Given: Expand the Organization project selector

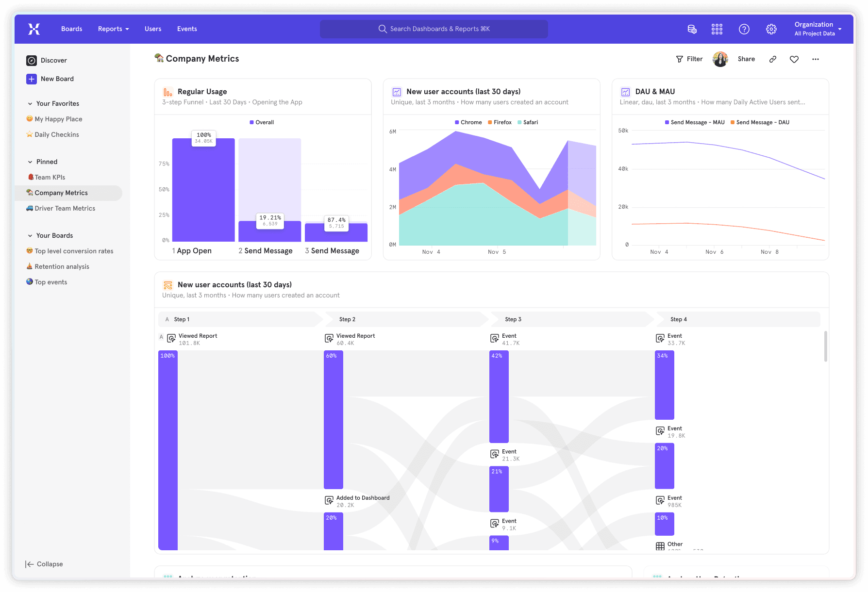Looking at the screenshot, I should [x=818, y=29].
